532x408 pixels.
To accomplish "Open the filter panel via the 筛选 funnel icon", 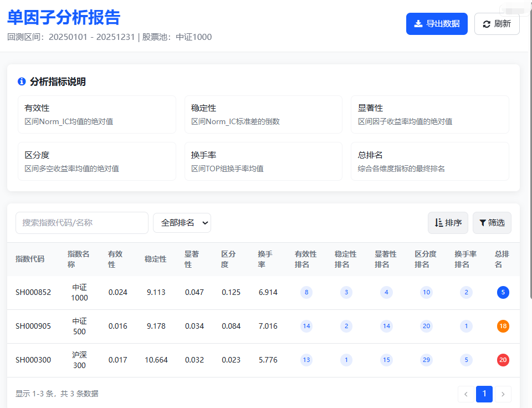I will [x=484, y=222].
